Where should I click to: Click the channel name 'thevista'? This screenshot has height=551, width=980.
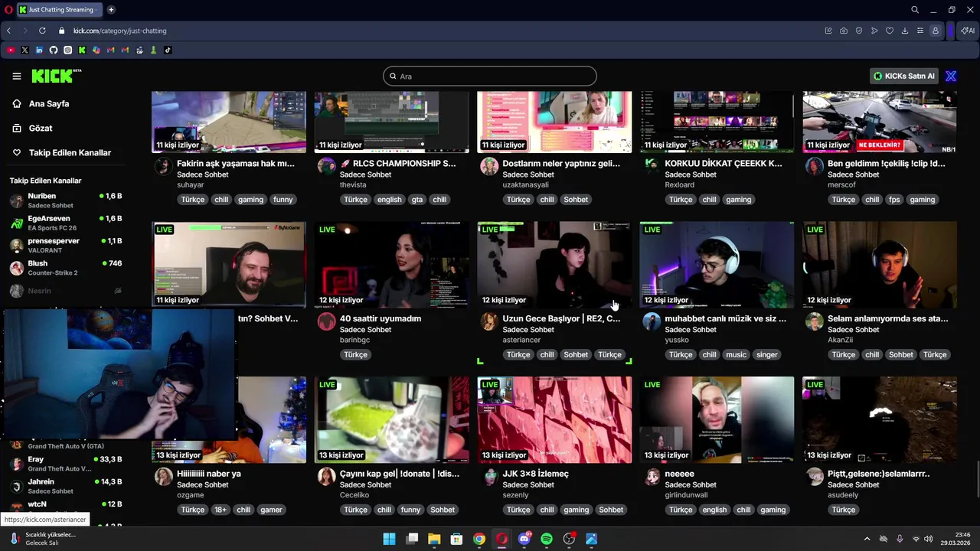point(354,184)
